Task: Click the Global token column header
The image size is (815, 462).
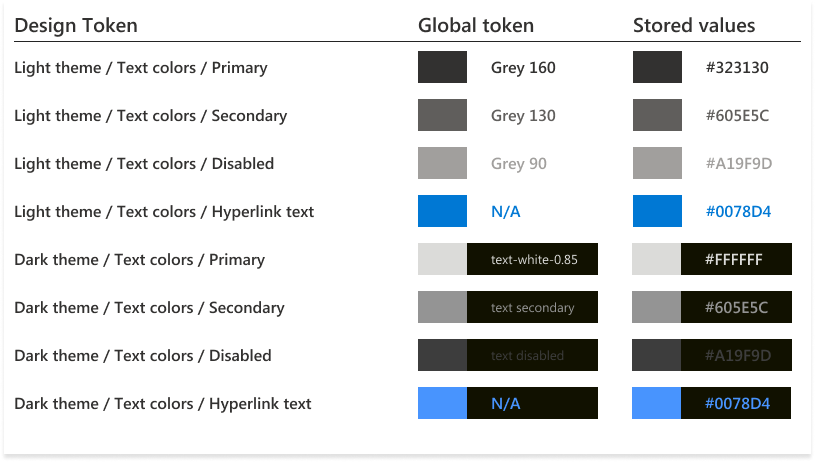Action: (x=476, y=25)
